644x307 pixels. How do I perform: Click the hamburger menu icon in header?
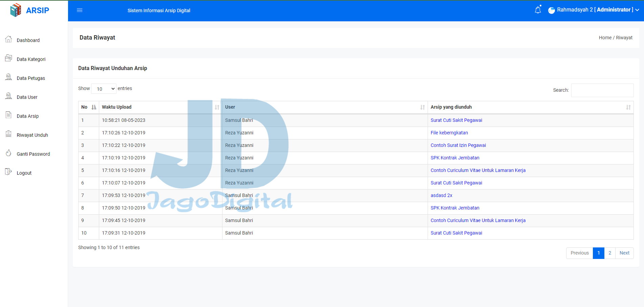tap(80, 10)
